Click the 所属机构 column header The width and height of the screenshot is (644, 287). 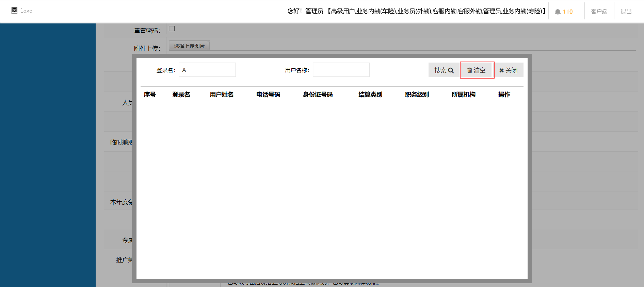coord(464,95)
